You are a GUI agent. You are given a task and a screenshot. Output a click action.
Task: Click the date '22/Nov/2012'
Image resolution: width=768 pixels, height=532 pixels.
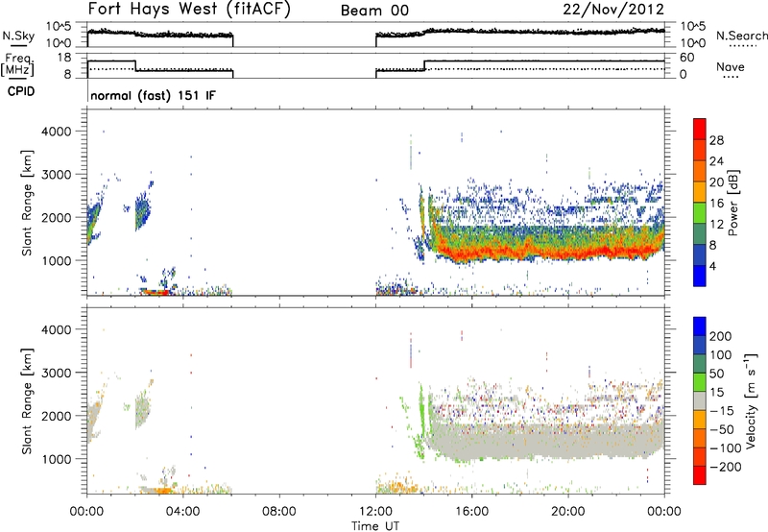tap(613, 10)
